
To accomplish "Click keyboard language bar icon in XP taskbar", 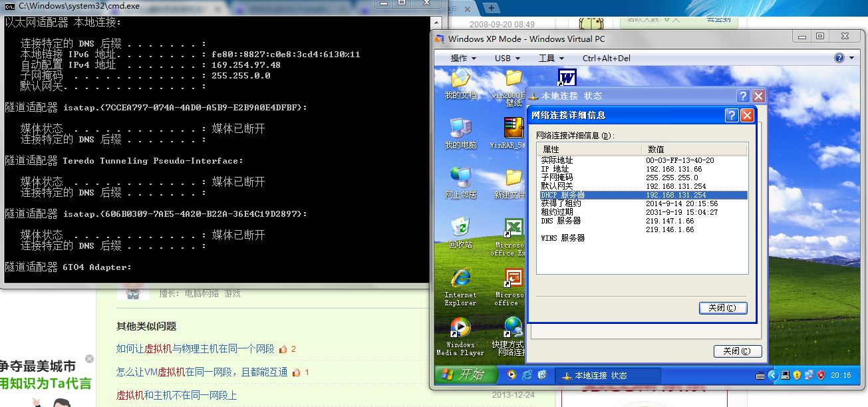I will click(760, 375).
